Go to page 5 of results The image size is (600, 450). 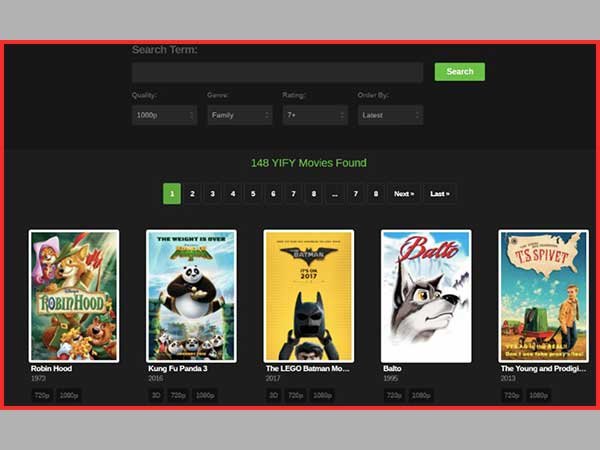[x=253, y=194]
